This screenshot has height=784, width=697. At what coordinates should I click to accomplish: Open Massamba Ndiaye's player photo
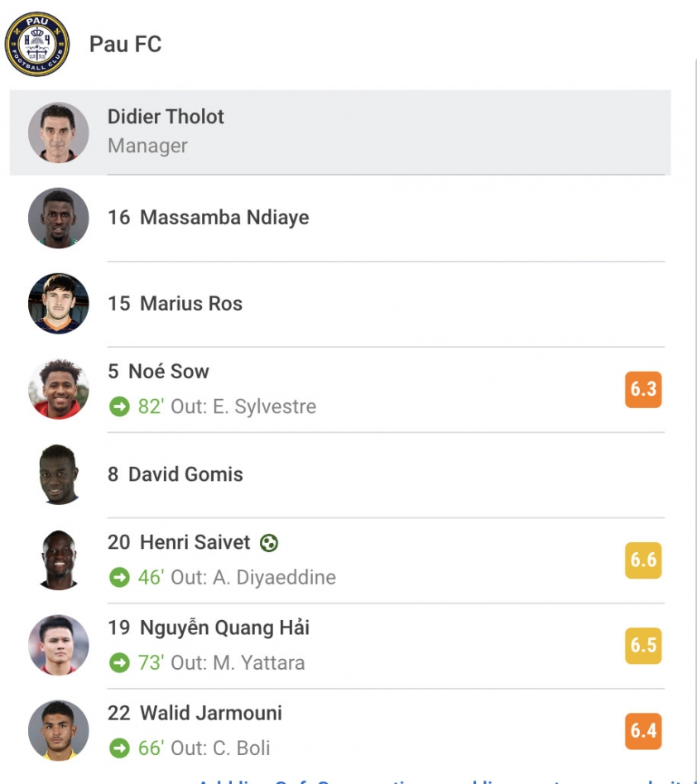tap(59, 218)
